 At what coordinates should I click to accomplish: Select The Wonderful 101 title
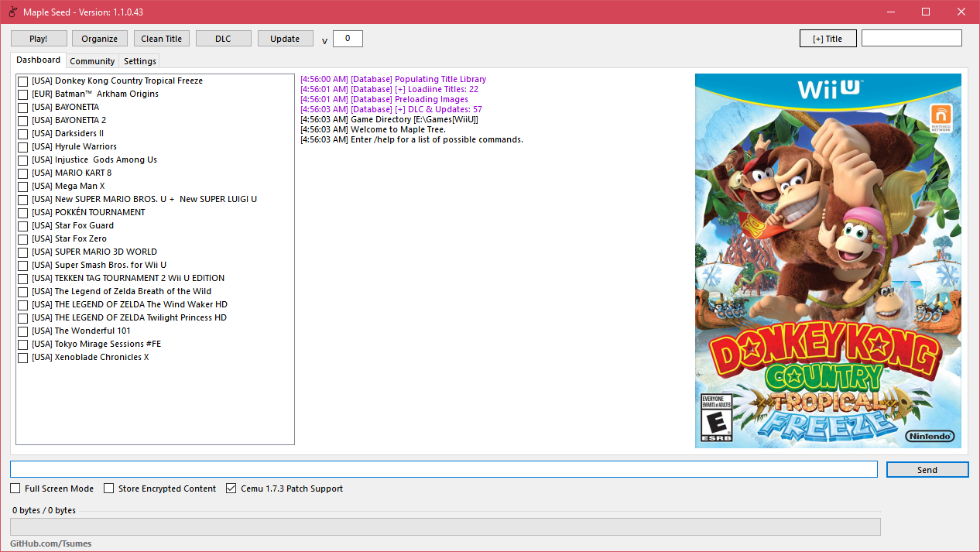coord(81,331)
